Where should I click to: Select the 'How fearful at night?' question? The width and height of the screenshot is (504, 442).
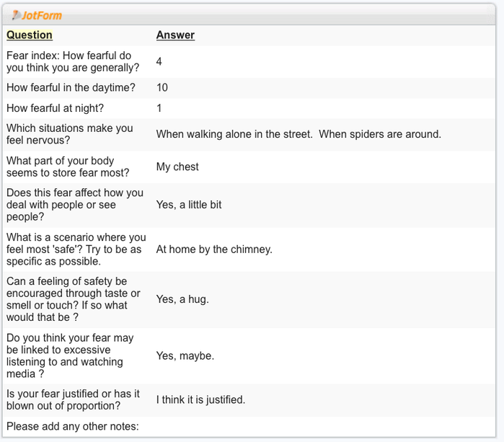pos(55,108)
